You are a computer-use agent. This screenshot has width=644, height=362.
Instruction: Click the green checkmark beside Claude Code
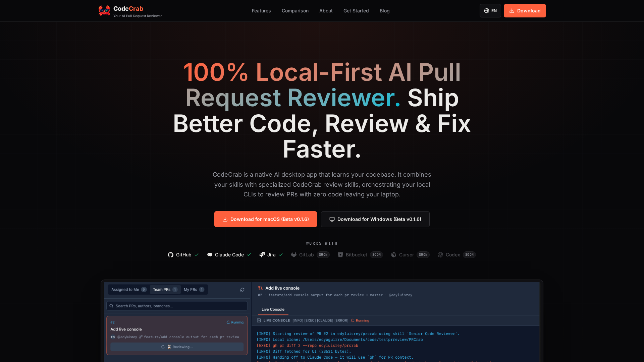(x=249, y=255)
